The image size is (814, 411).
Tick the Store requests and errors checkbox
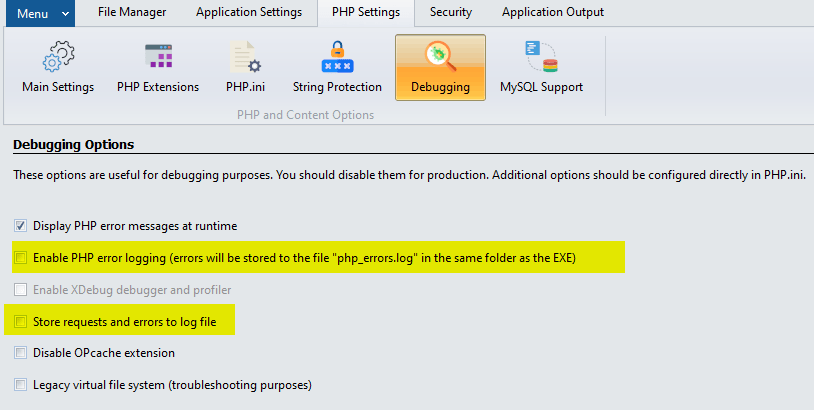tap(21, 321)
